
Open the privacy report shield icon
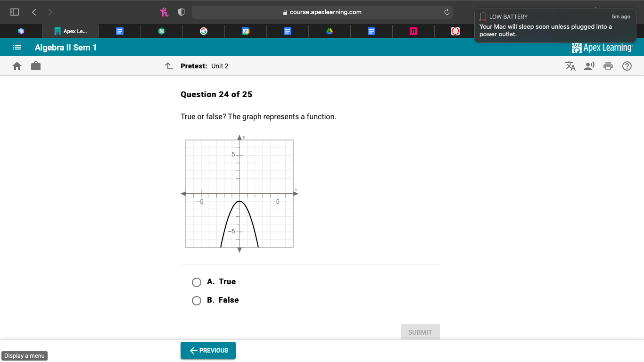pyautogui.click(x=181, y=12)
